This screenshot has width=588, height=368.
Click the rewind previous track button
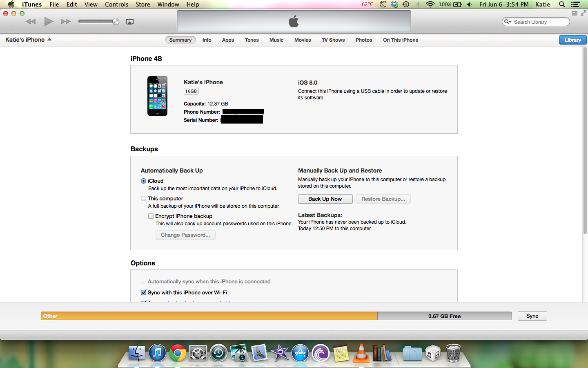pyautogui.click(x=31, y=22)
